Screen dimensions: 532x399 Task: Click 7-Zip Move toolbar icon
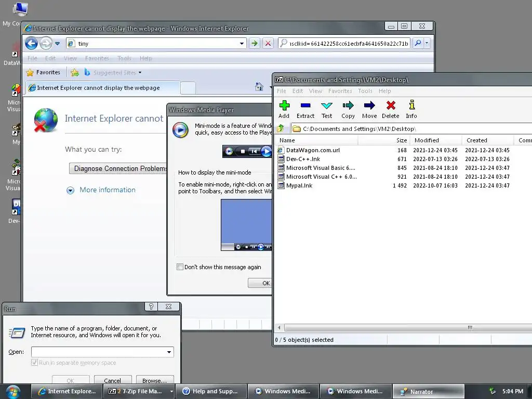tap(369, 110)
